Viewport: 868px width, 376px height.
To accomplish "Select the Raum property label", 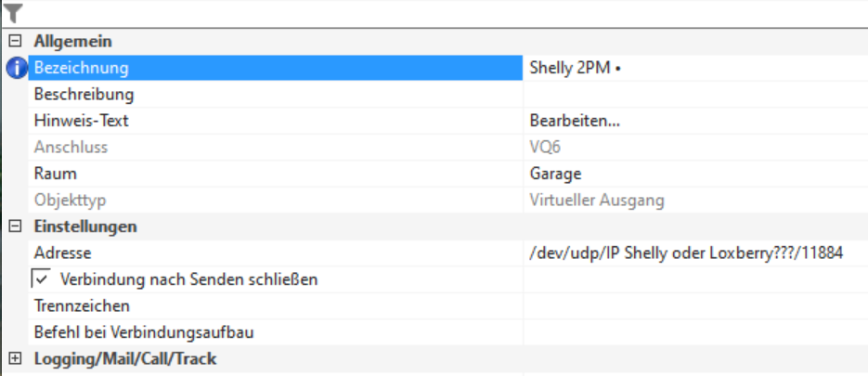I will pos(55,174).
